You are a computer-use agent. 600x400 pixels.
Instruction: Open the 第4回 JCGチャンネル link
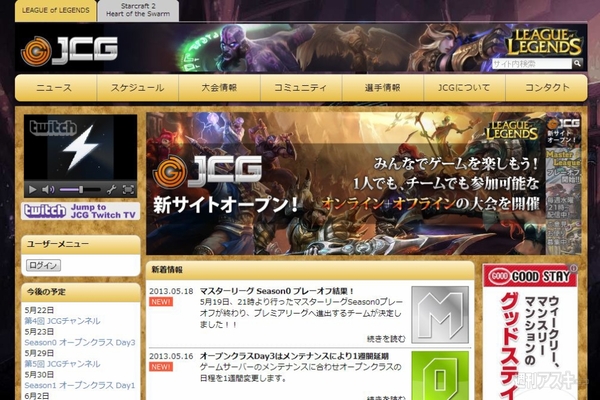click(x=62, y=321)
